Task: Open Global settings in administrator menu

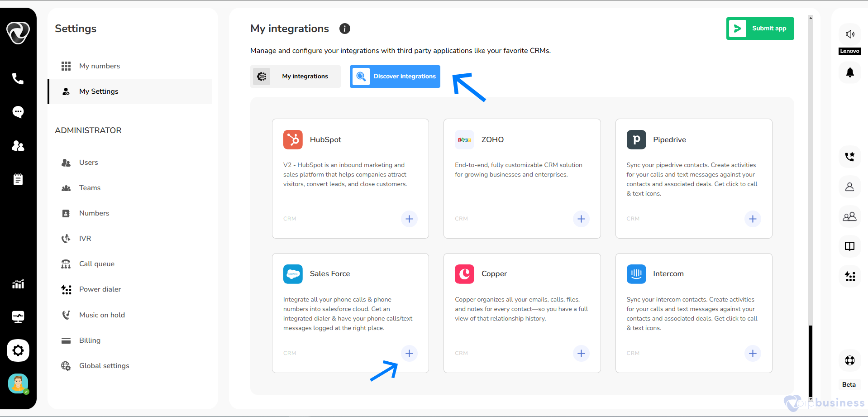Action: coord(130,366)
